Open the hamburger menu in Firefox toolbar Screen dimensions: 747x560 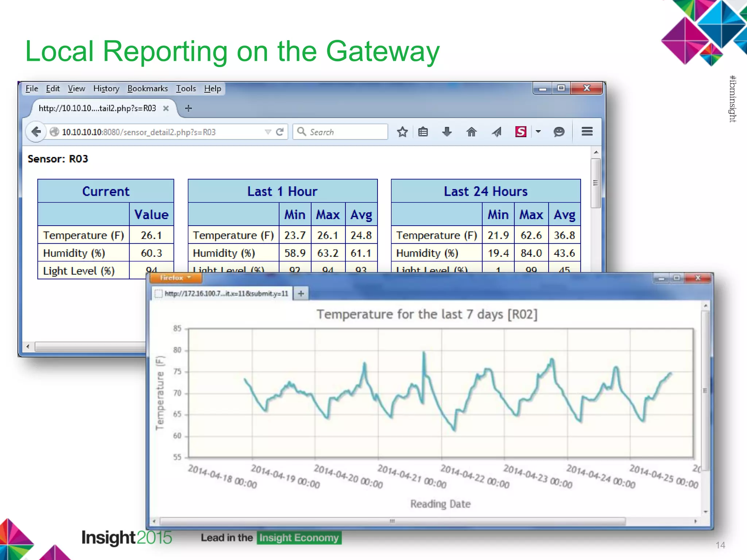(587, 132)
